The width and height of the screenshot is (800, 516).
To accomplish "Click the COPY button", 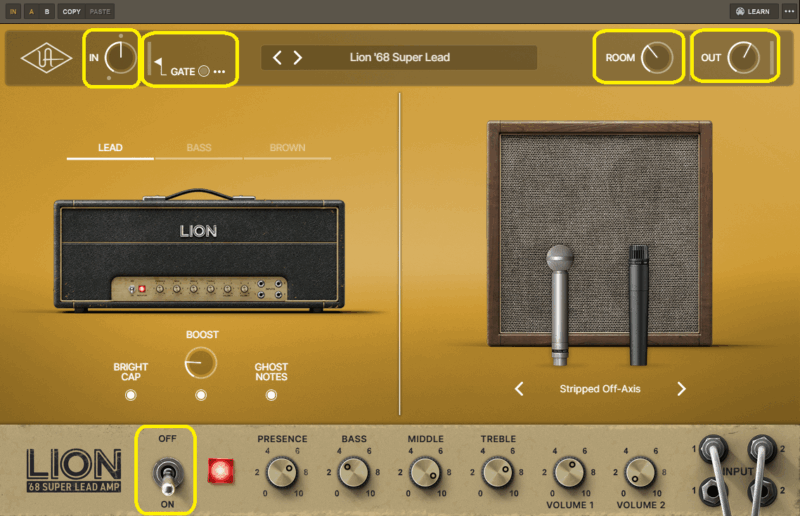I will (71, 11).
